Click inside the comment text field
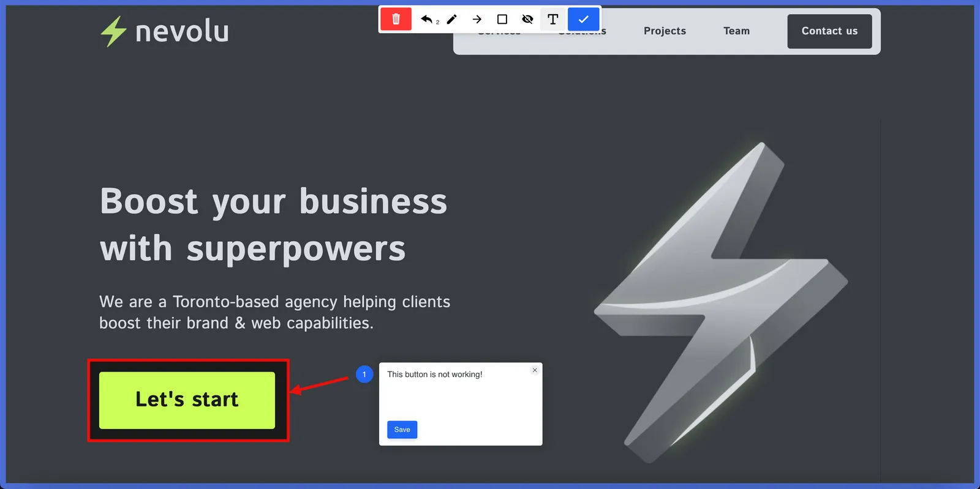 [459, 395]
